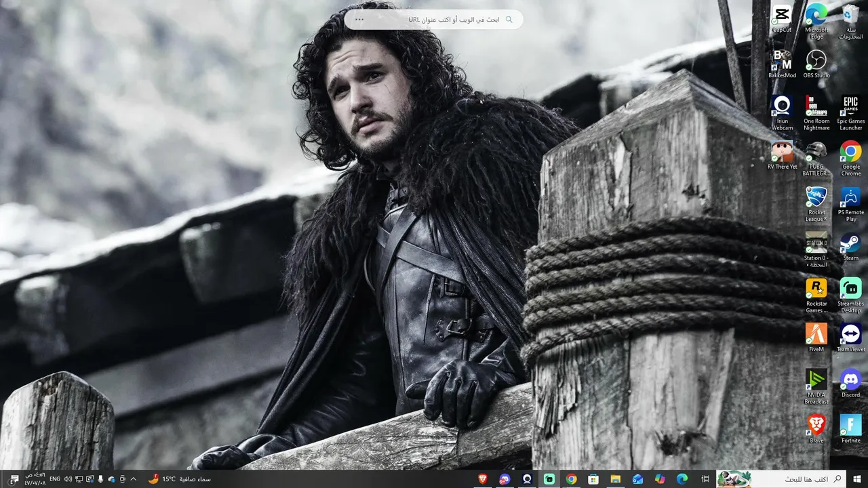The image size is (868, 488).
Task: Launch the Steam desktop shortcut
Action: coord(851,247)
